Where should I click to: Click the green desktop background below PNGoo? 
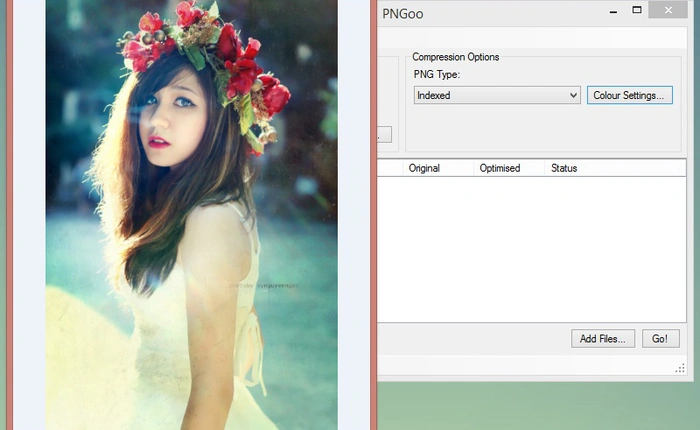[540, 405]
